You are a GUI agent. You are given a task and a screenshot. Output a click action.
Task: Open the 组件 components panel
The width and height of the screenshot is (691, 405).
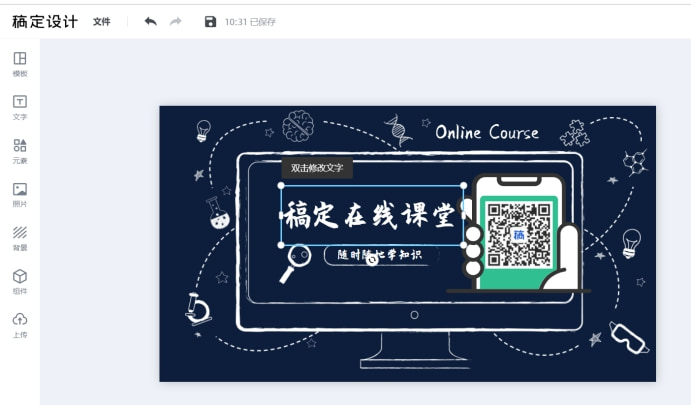point(20,282)
